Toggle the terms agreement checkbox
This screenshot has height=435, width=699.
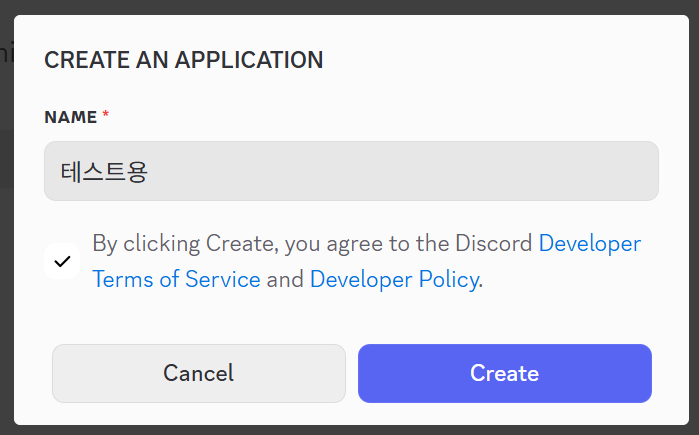(x=62, y=261)
